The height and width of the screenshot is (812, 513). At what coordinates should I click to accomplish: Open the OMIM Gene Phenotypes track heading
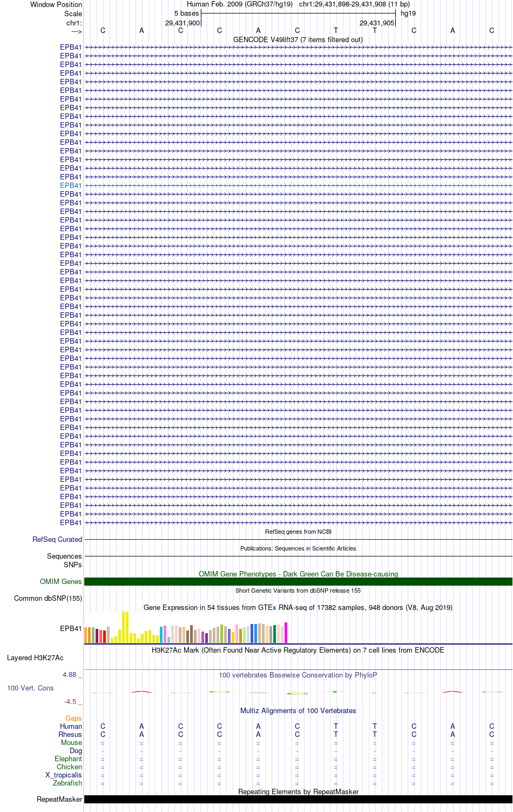(298, 574)
